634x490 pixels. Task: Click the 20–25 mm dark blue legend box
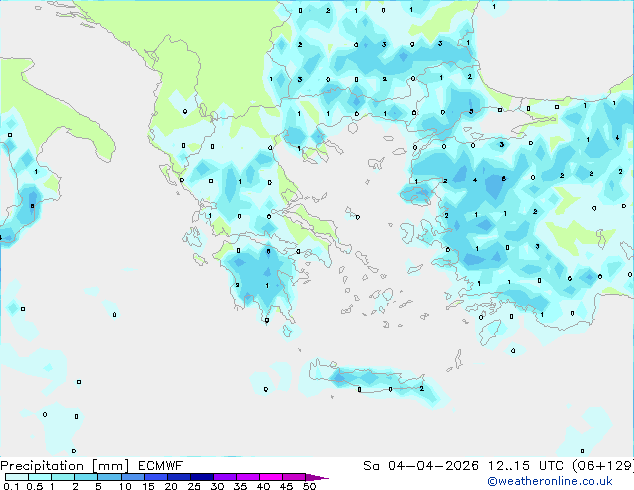click(x=179, y=477)
